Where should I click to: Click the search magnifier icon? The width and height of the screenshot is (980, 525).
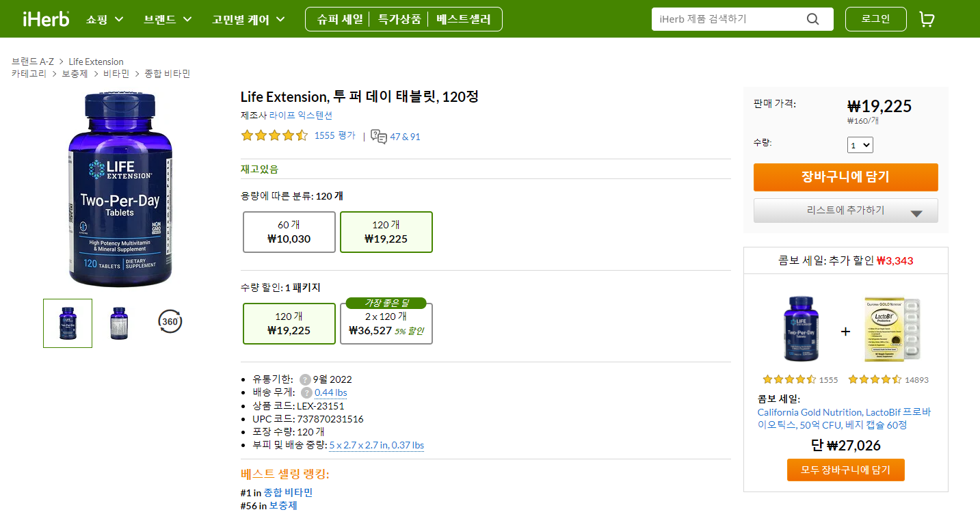tap(812, 19)
